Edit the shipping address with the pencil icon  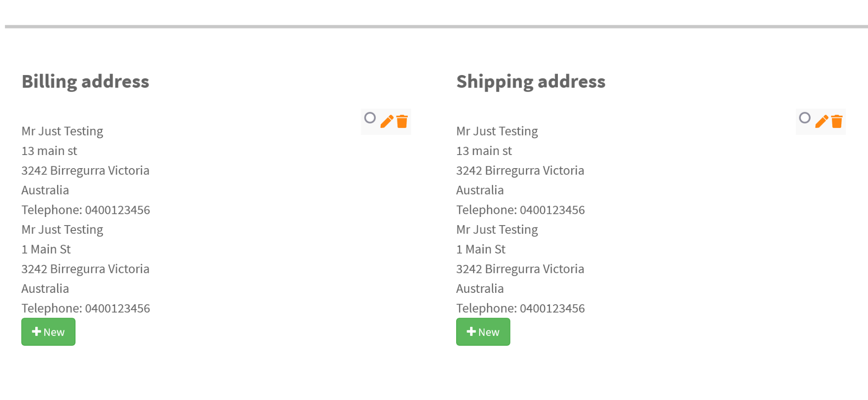click(x=821, y=122)
